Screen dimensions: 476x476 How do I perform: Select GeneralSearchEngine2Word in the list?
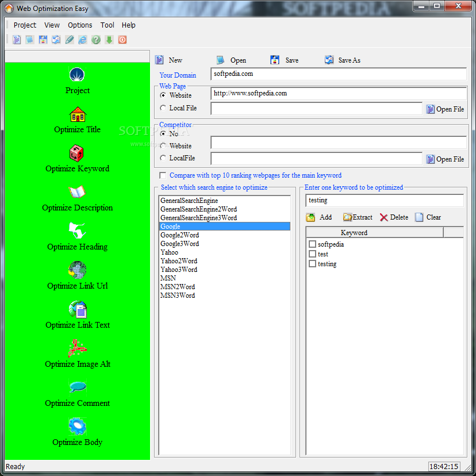225,209
